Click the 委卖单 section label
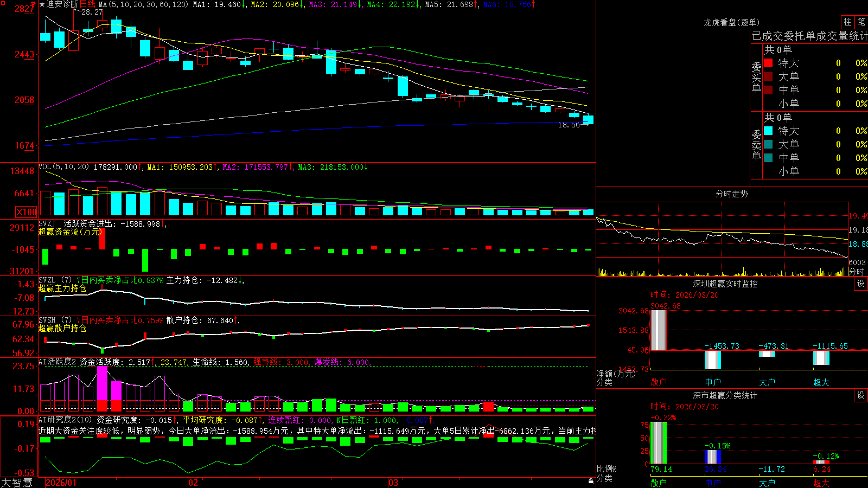Viewport: 868px width, 488px height. [756, 145]
